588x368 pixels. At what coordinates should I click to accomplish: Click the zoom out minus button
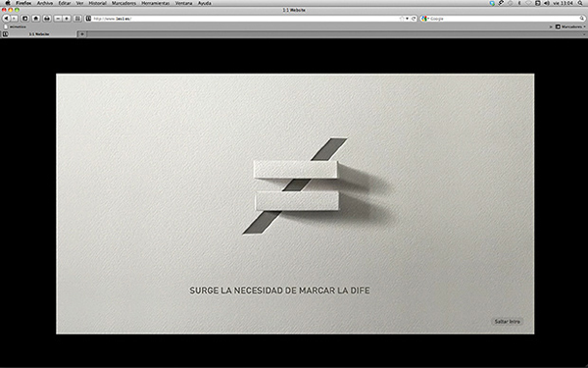point(58,19)
